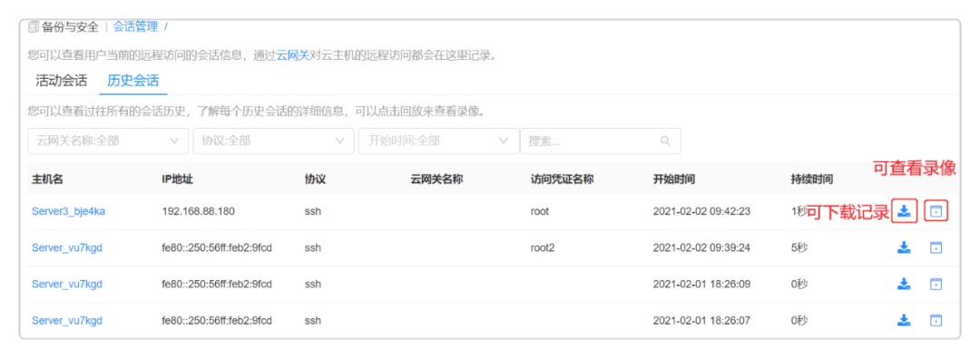The width and height of the screenshot is (980, 358).
Task: Open Server_vu7kgd from the 18:26:07 row
Action: click(x=67, y=321)
